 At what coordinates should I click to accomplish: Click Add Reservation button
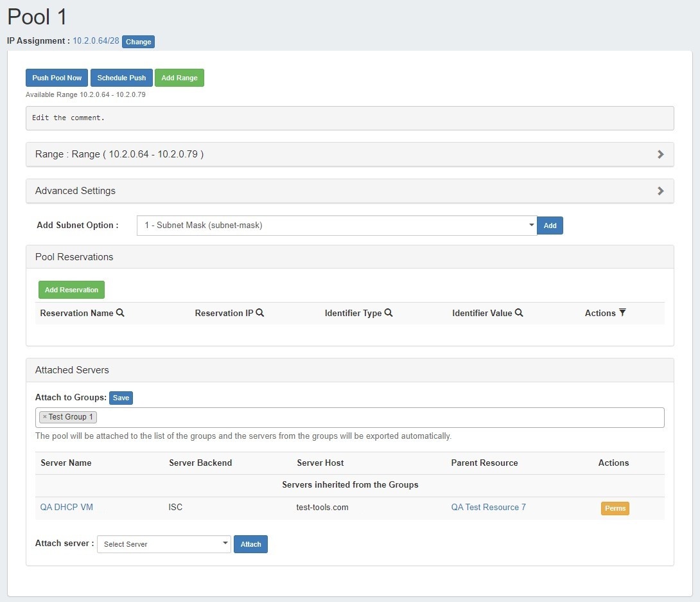(71, 290)
